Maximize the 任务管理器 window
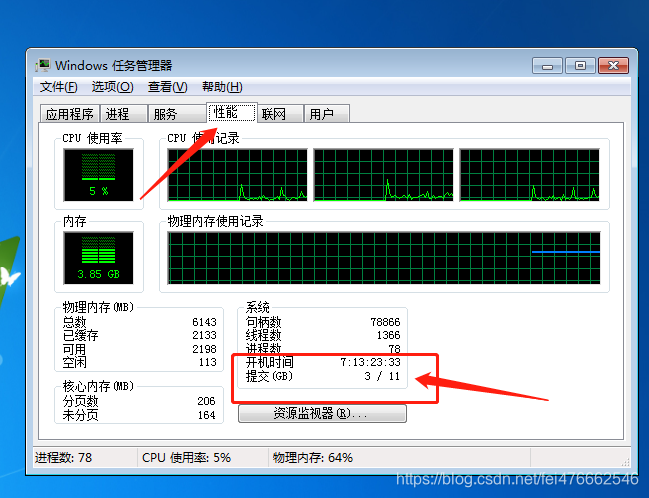649x498 pixels. [x=580, y=65]
